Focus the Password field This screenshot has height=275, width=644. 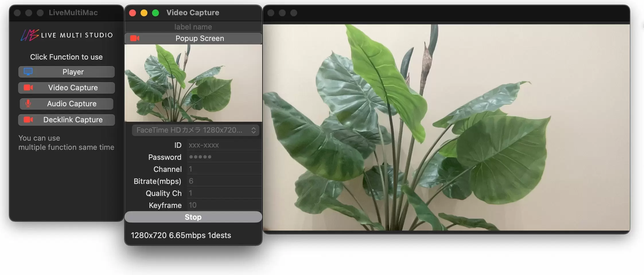224,157
